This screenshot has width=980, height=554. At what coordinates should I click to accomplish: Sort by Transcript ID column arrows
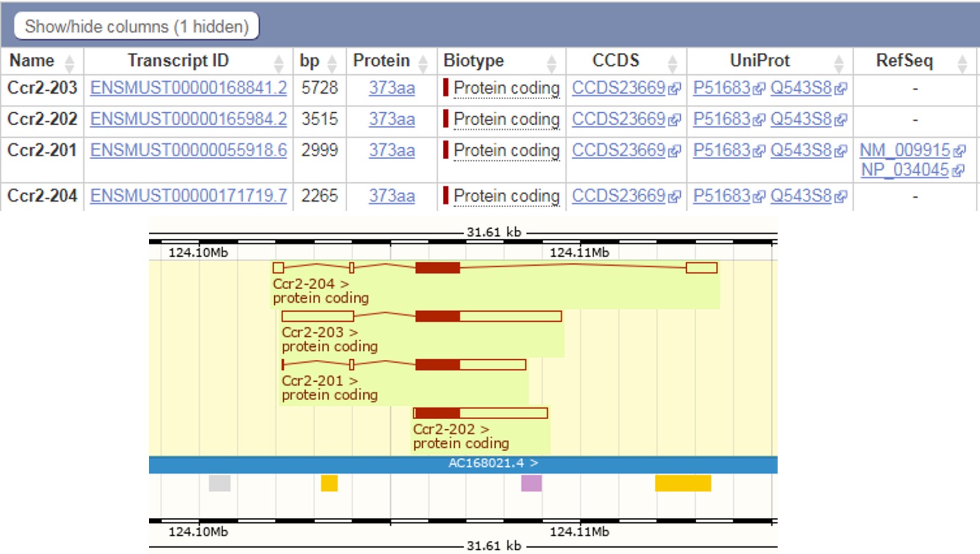coord(278,62)
